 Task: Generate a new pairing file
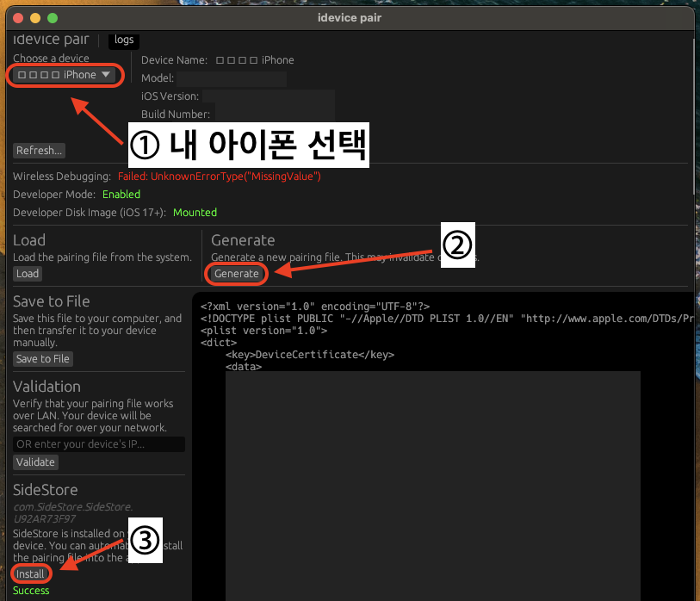click(x=236, y=274)
